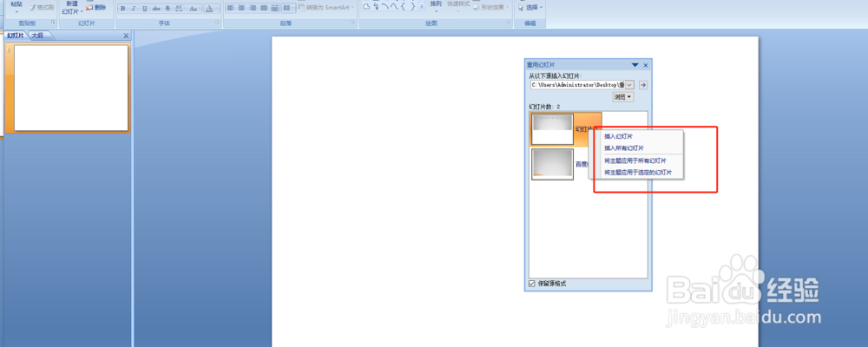Viewport: 868px width, 347px height.
Task: Pick the left brace shape
Action: pos(403,6)
